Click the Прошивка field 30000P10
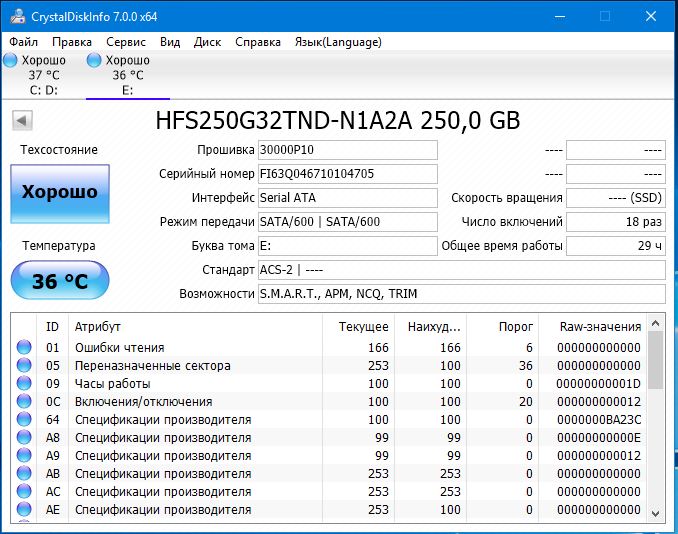678x534 pixels. tap(348, 150)
